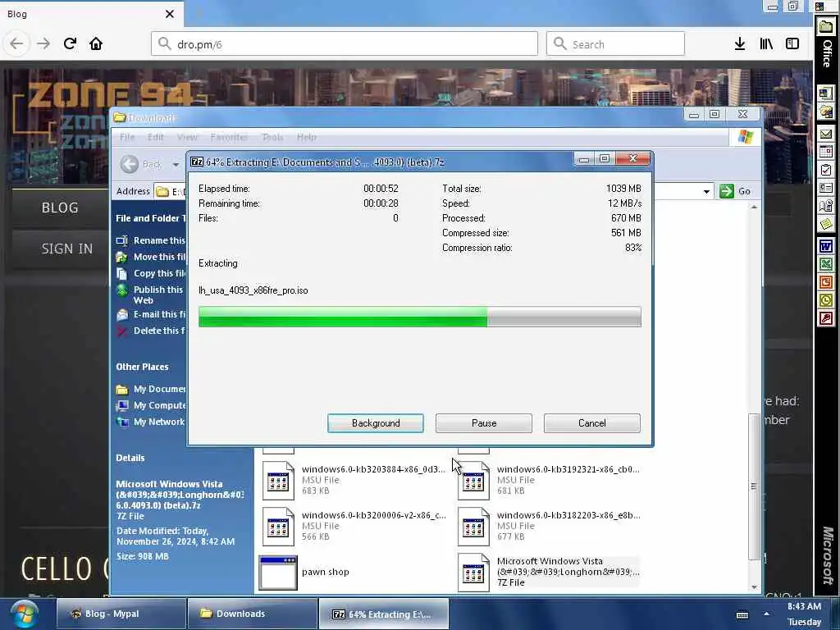
Task: Click Downloads scrollbar up arrow
Action: [x=754, y=208]
